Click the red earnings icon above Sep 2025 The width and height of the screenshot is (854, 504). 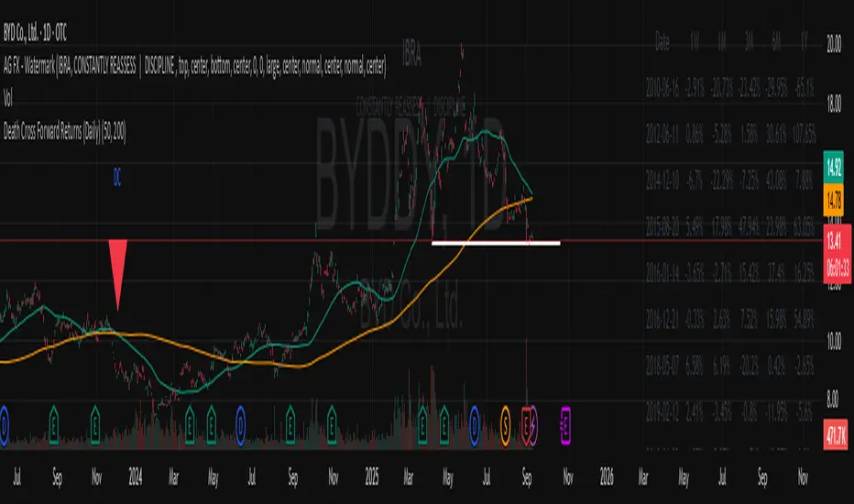tap(526, 425)
